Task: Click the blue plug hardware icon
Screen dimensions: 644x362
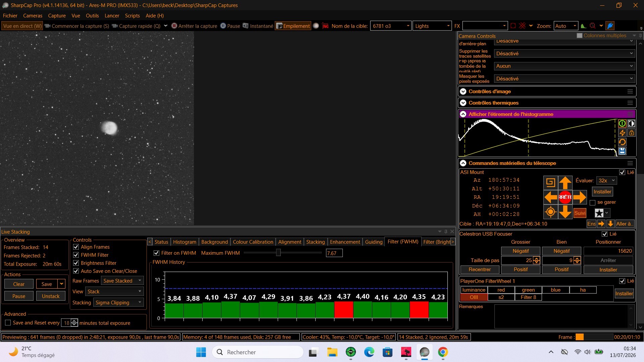Action: (610, 26)
